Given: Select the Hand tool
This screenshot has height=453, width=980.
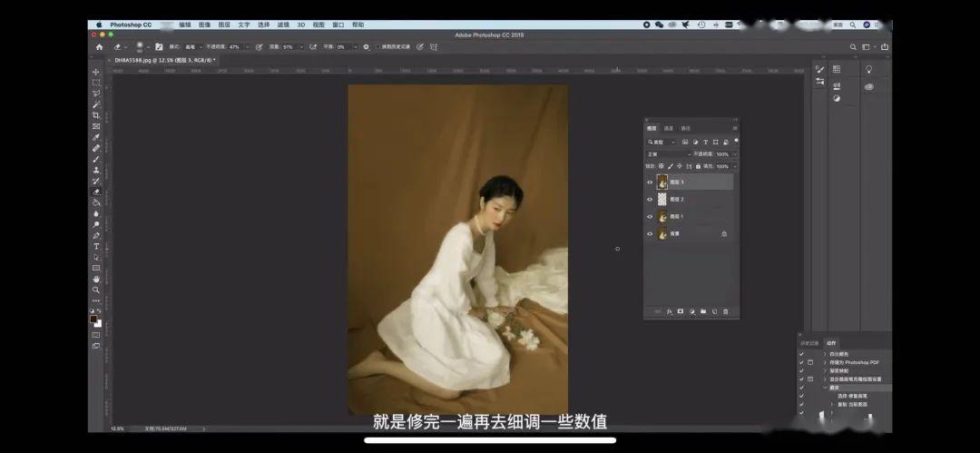Looking at the screenshot, I should [x=95, y=279].
